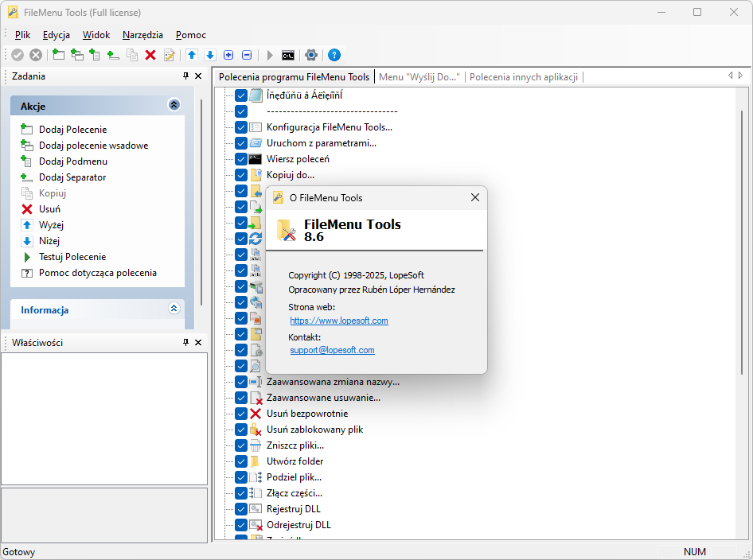Image resolution: width=753 pixels, height=560 pixels.
Task: Pin the Zadania panel with pushpin
Action: point(185,76)
